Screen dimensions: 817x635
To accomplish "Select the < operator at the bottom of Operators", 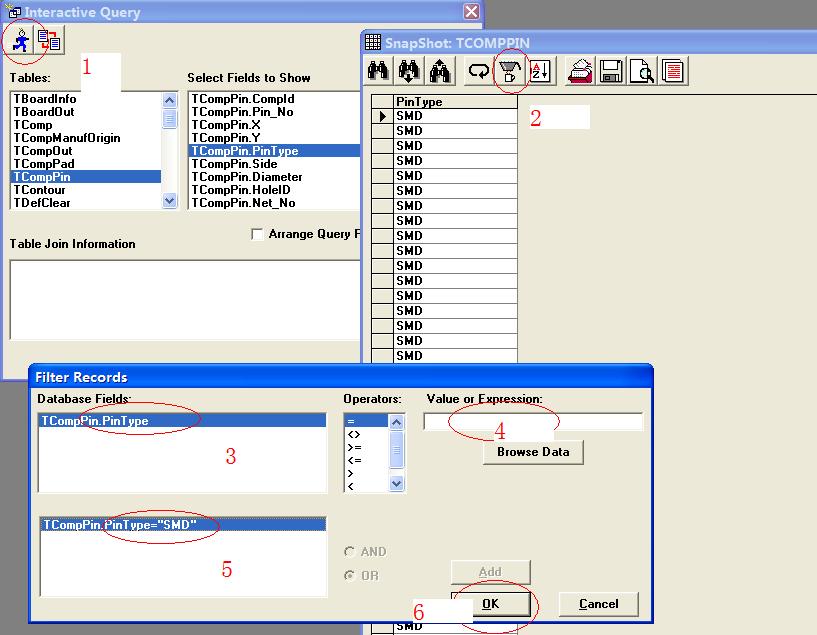I will 367,485.
